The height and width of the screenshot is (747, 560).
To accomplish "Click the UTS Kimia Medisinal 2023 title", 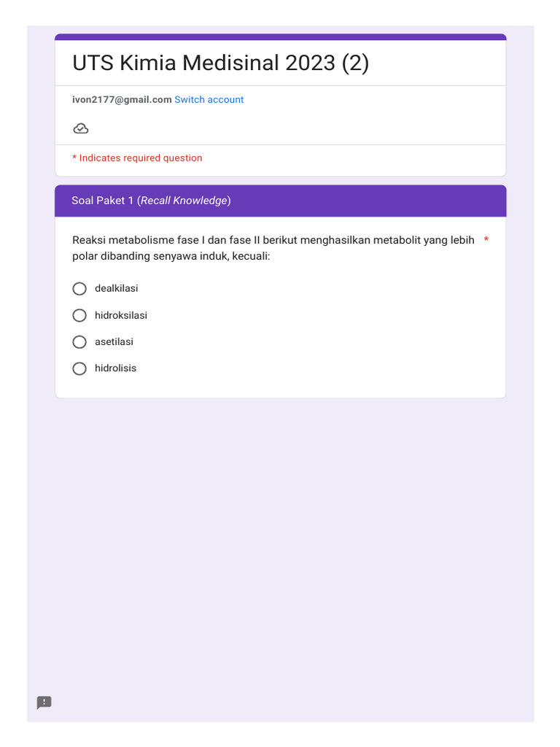I will (x=220, y=63).
